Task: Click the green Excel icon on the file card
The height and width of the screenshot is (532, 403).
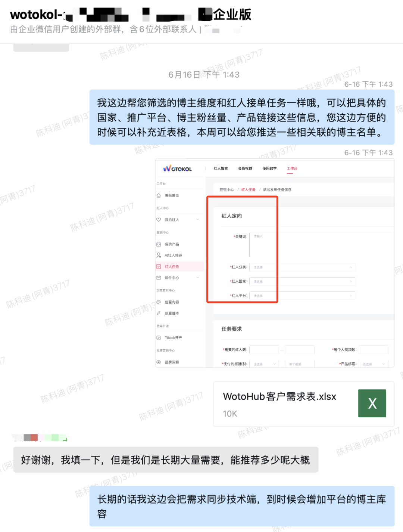Action: tap(372, 403)
